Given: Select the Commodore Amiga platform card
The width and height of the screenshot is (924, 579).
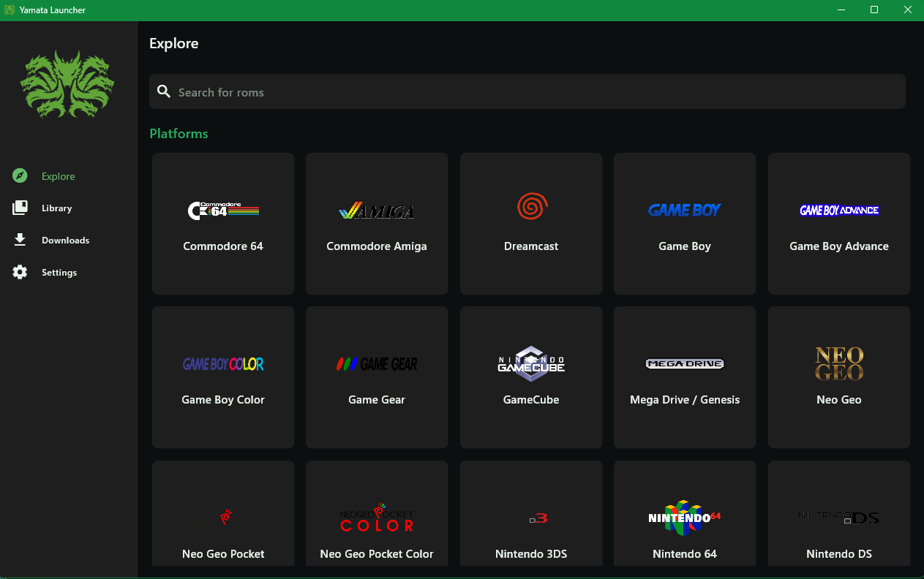Looking at the screenshot, I should 377,224.
